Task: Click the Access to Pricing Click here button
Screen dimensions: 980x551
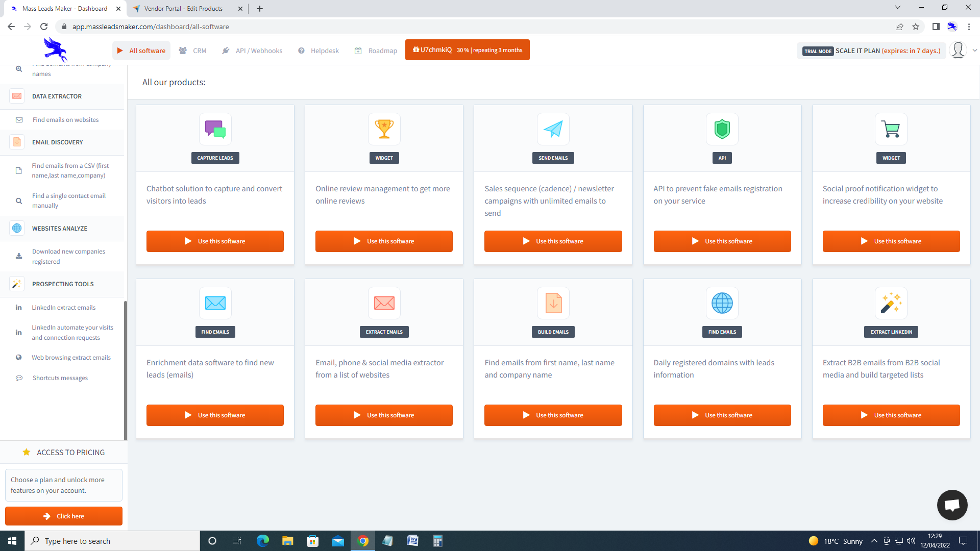Action: pos(63,516)
